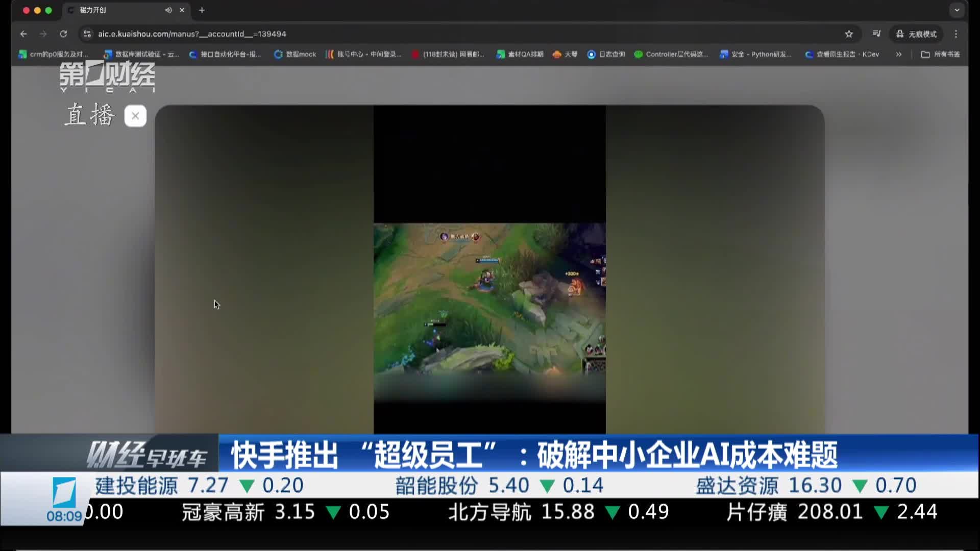The width and height of the screenshot is (980, 551).
Task: Open the 素材QA排期 bookmark
Action: (520, 54)
